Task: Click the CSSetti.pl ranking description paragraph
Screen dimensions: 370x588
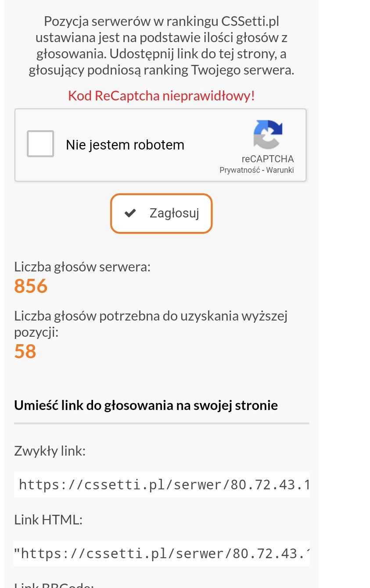Action: pyautogui.click(x=161, y=45)
